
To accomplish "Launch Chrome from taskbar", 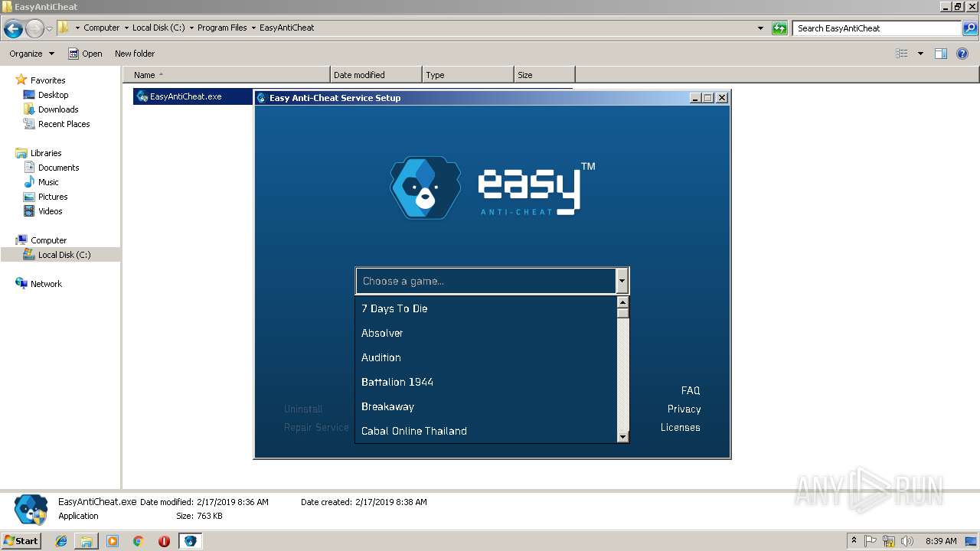I will click(138, 541).
